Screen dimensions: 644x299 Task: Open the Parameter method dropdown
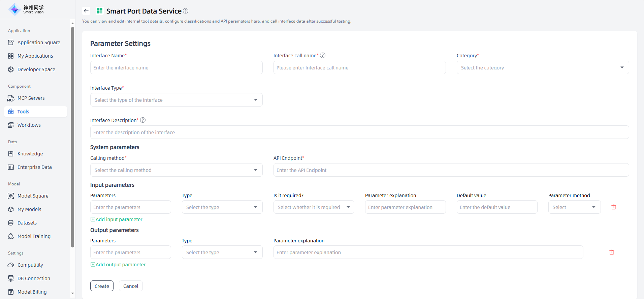(574, 207)
